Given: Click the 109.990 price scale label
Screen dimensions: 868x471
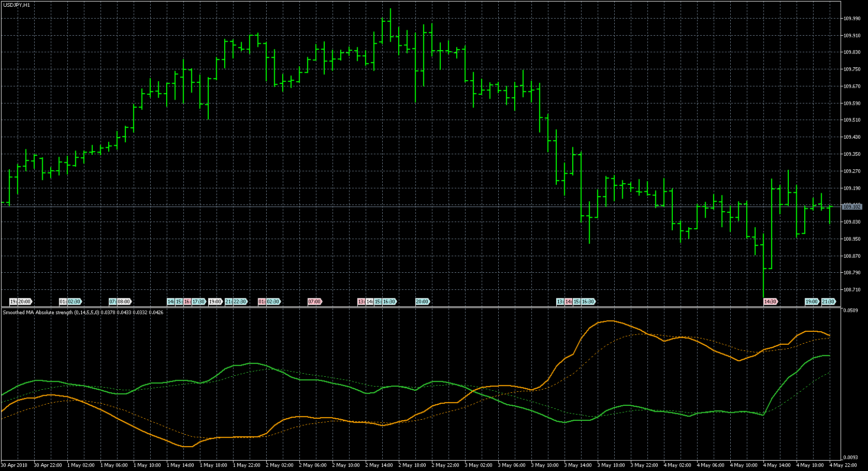Looking at the screenshot, I should pos(852,19).
